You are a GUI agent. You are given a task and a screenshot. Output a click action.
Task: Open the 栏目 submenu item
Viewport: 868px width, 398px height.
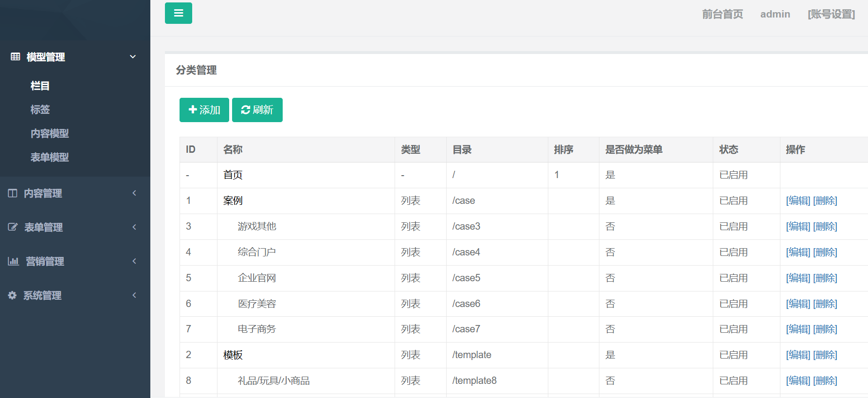point(40,86)
